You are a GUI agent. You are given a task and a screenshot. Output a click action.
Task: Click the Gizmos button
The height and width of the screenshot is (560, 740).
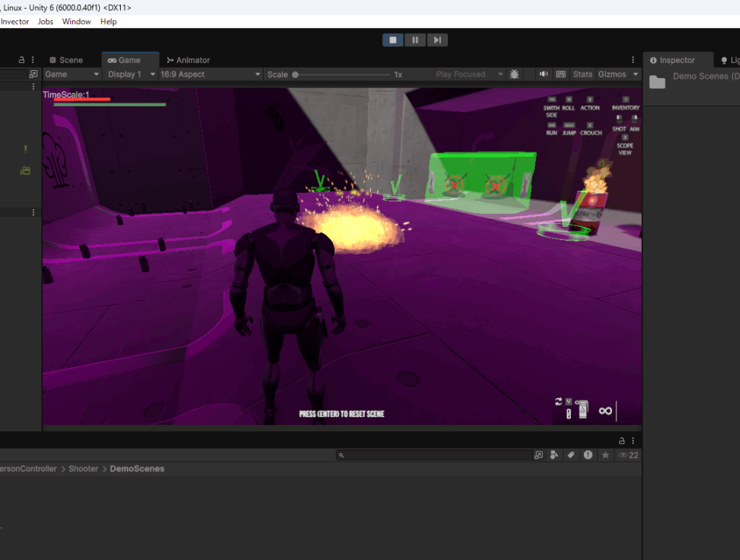tap(611, 74)
